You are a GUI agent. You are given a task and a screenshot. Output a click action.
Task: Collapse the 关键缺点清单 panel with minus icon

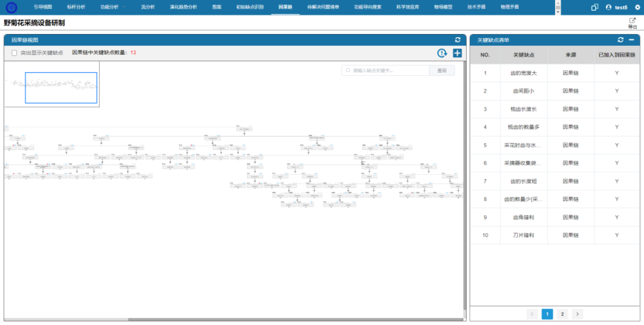coord(631,39)
